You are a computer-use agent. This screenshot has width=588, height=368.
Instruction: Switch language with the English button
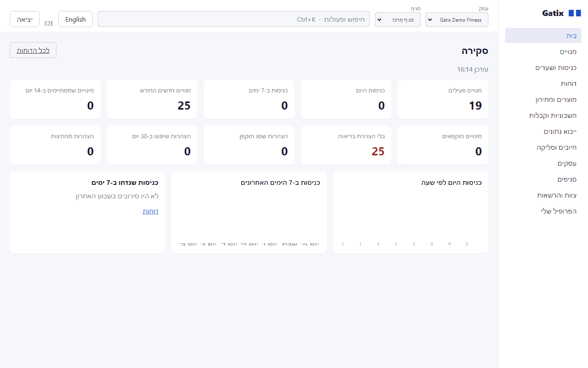pos(76,19)
